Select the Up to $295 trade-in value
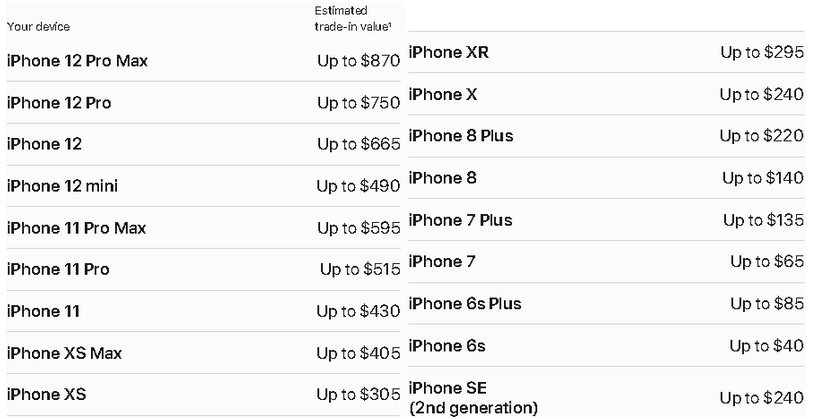 click(762, 52)
